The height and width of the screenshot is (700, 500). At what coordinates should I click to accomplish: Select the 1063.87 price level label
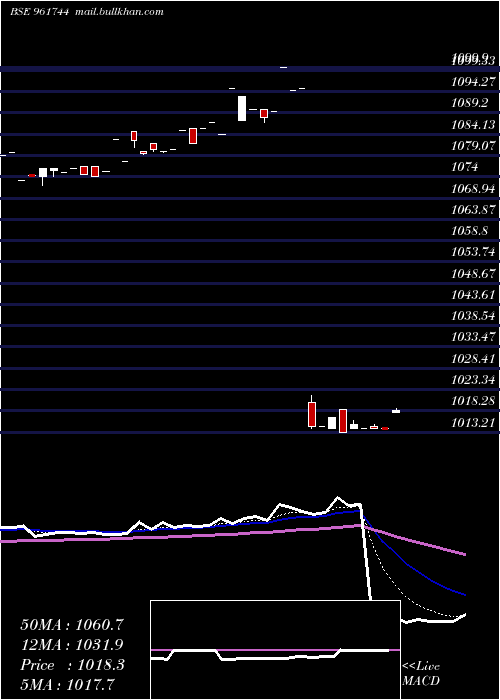coord(473,210)
